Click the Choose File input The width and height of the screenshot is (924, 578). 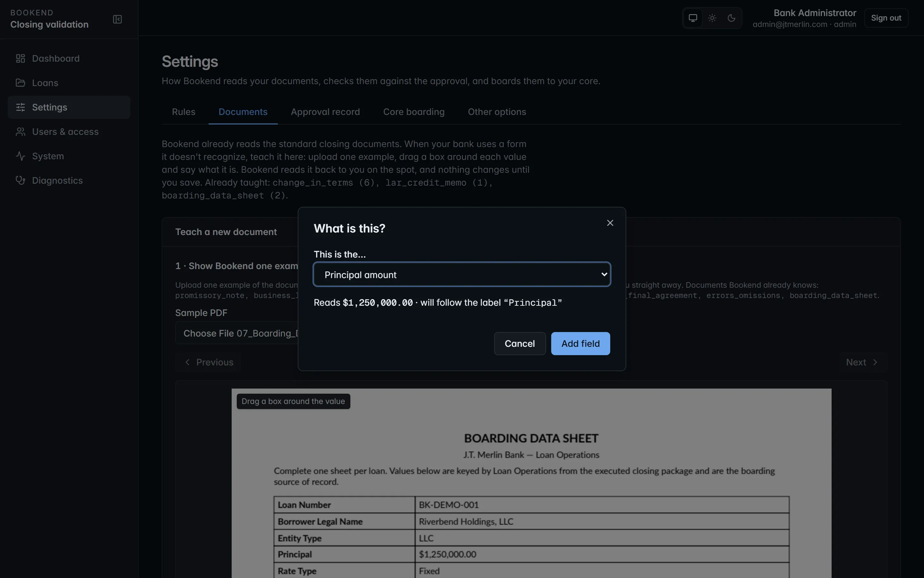pyautogui.click(x=237, y=333)
